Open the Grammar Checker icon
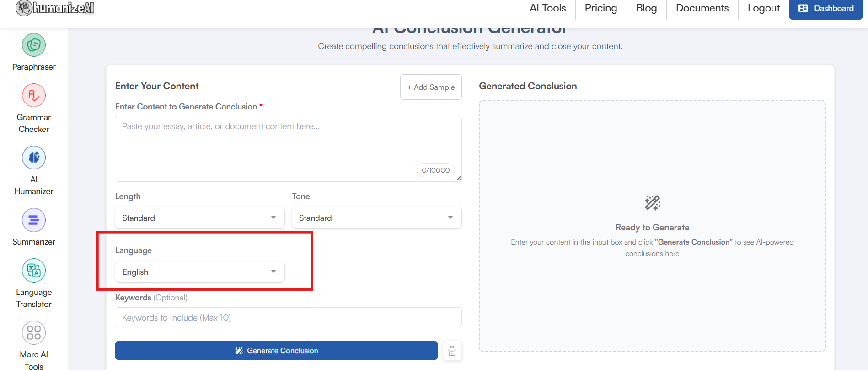The image size is (868, 370). (34, 96)
